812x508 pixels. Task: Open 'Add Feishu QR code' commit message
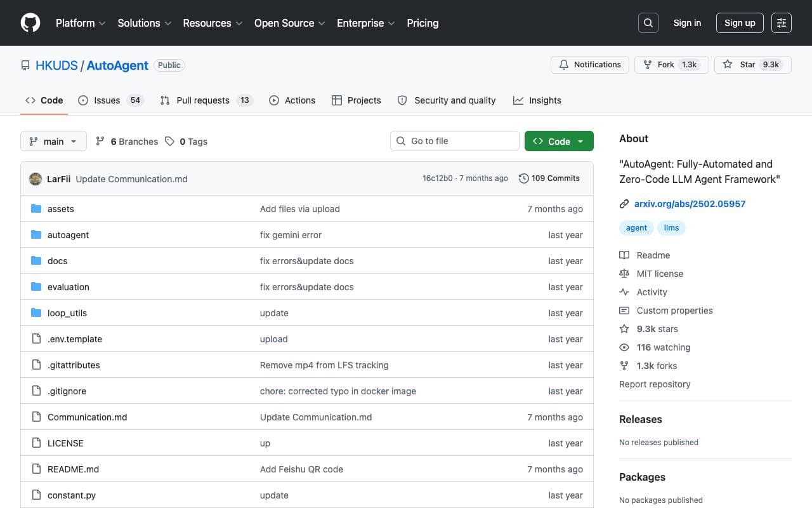301,469
